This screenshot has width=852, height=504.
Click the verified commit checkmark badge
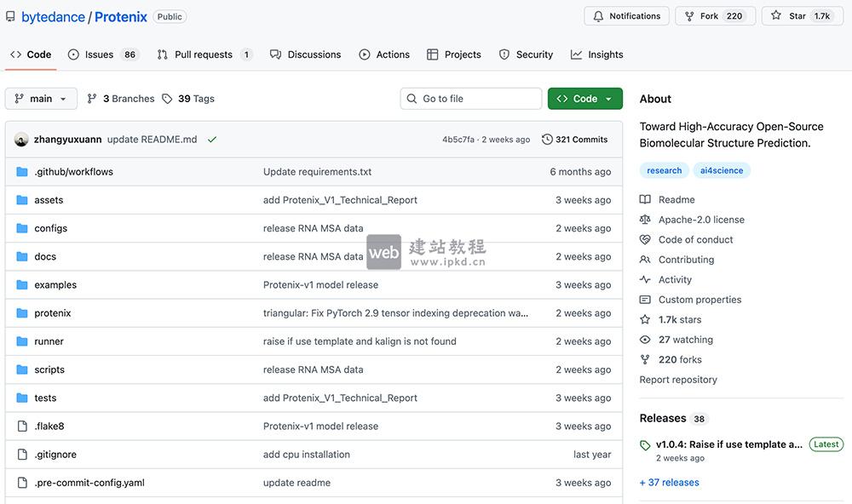[x=210, y=139]
